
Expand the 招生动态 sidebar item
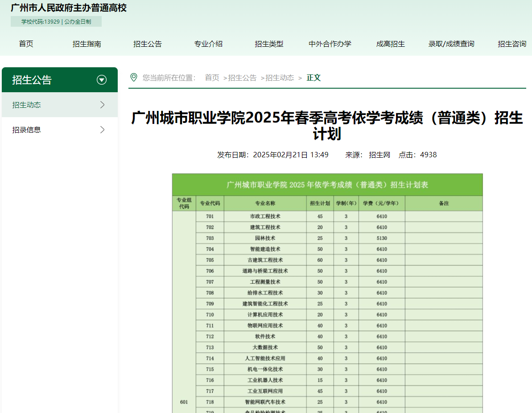(x=103, y=104)
